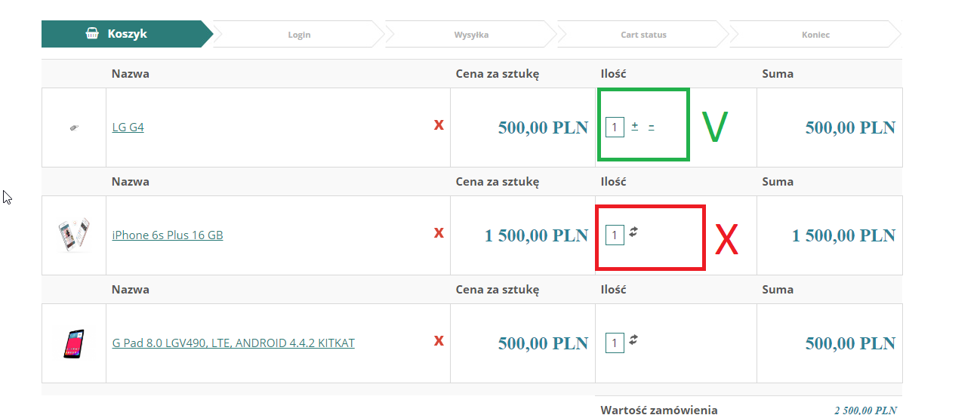Jump to the Koniec final step
Screen dimensions: 980x415
(x=815, y=35)
